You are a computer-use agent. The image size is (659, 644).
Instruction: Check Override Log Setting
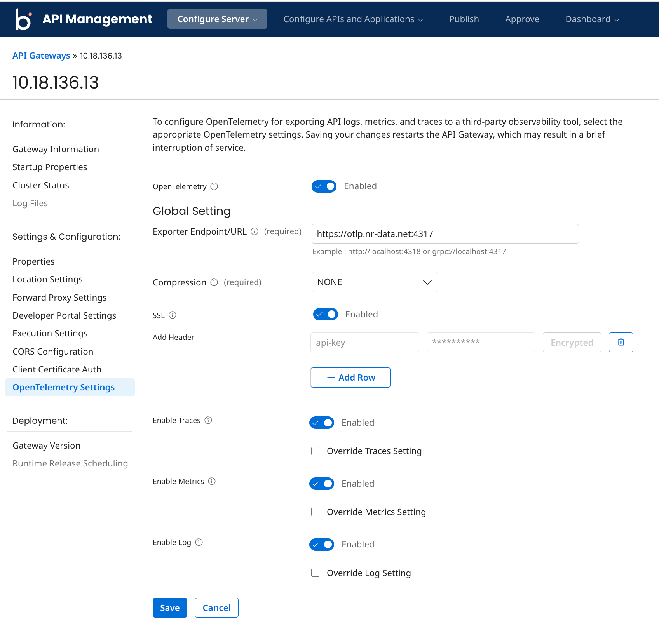315,573
